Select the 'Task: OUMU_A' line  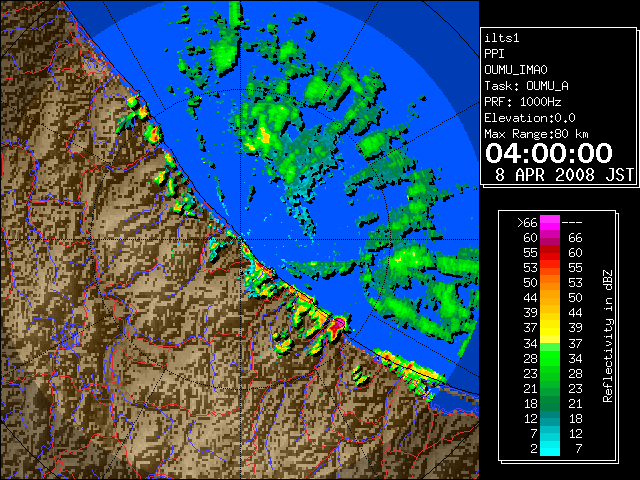click(527, 86)
